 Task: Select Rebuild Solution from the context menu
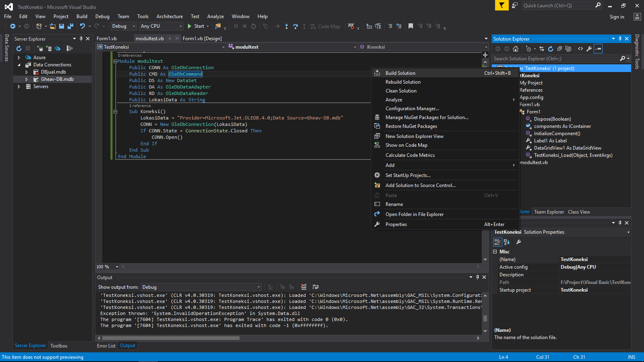[x=403, y=82]
